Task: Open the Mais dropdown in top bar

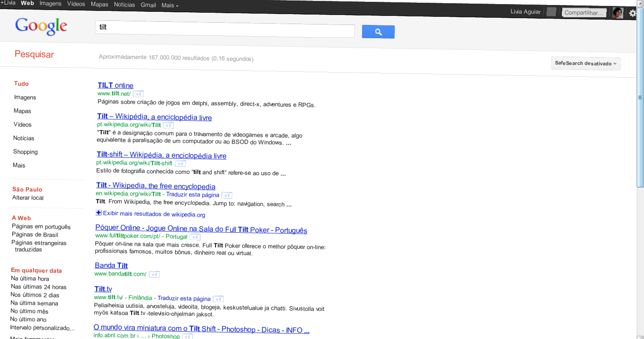Action: coord(170,5)
